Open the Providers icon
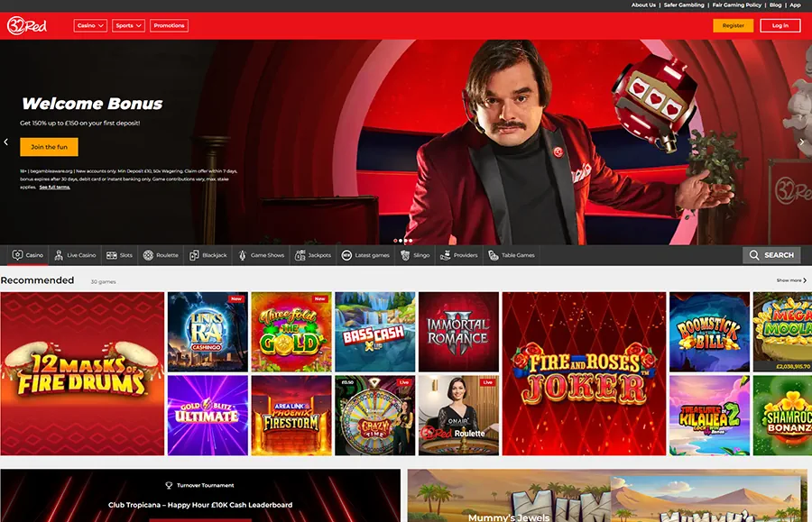Screen dimensions: 812x522 point(446,255)
